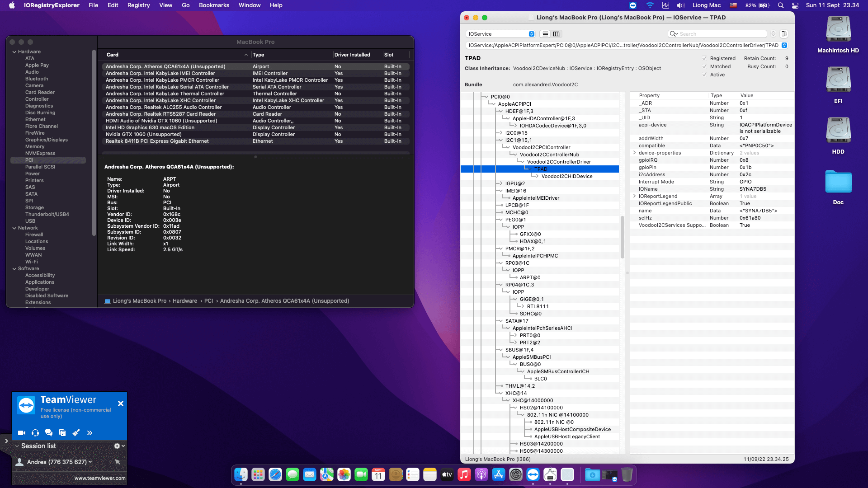
Task: Open the Registry menu
Action: [x=138, y=5]
